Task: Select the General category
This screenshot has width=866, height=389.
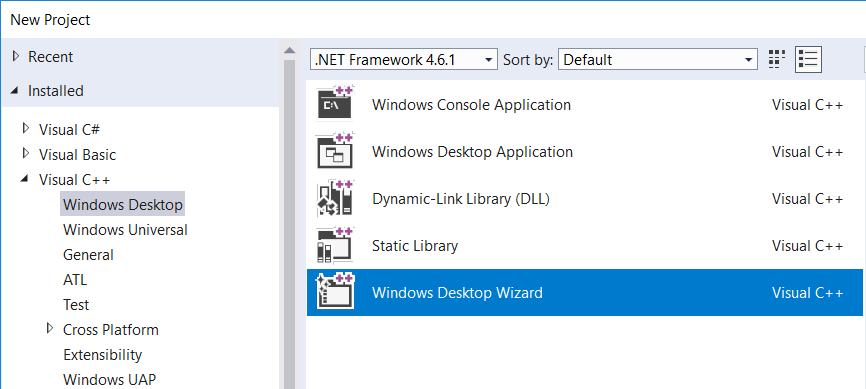Action: click(x=88, y=255)
